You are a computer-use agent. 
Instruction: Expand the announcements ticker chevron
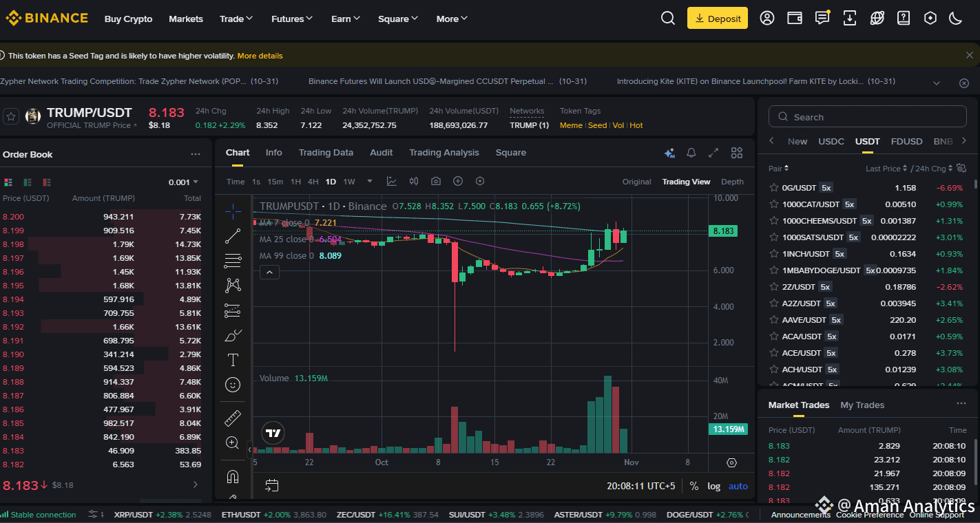tap(937, 83)
